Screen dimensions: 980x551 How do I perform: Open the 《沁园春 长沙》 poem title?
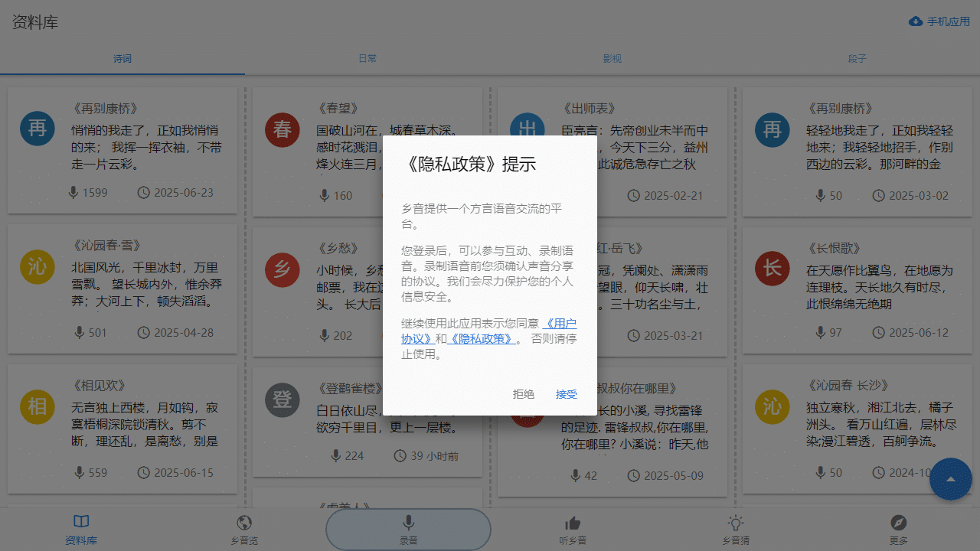pos(849,385)
